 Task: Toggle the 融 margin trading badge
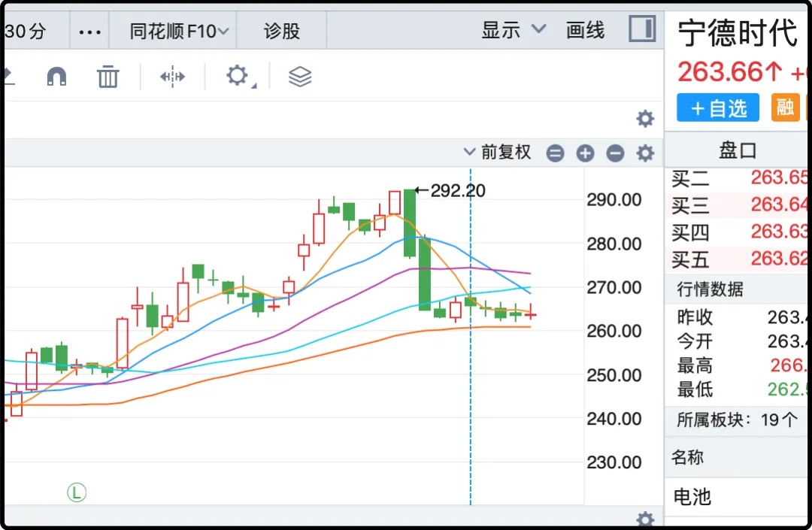[x=785, y=108]
